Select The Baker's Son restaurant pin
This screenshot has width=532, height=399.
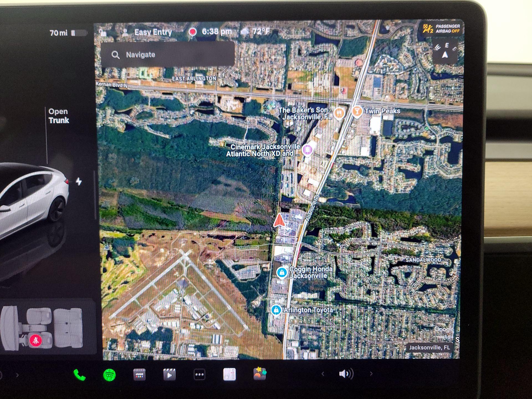click(339, 113)
